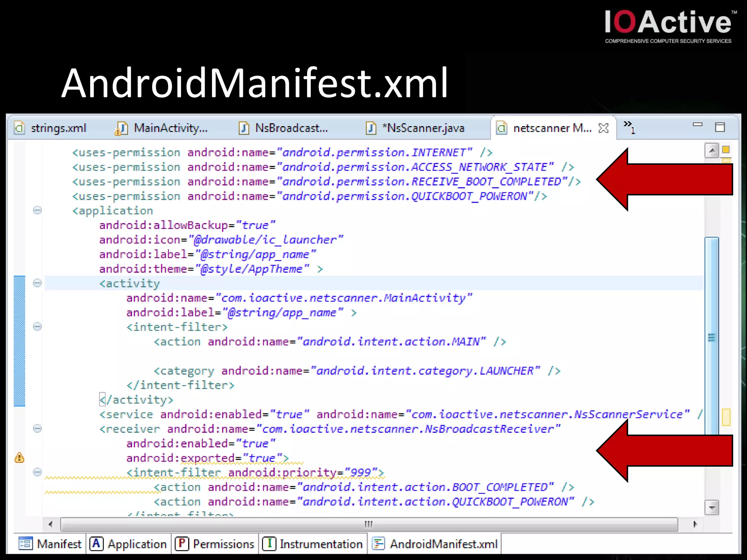Click the action MAIN line
Screen dimensions: 747x560
click(x=330, y=342)
